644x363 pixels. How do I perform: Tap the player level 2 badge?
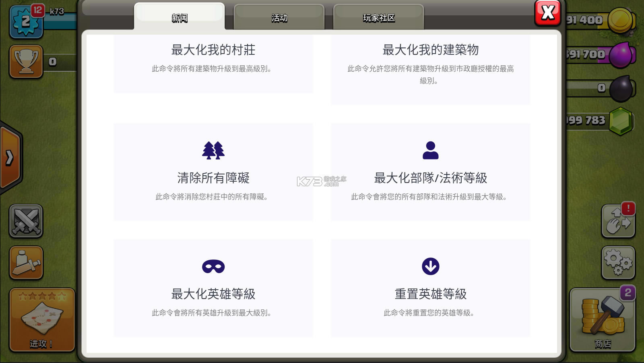[x=25, y=21]
